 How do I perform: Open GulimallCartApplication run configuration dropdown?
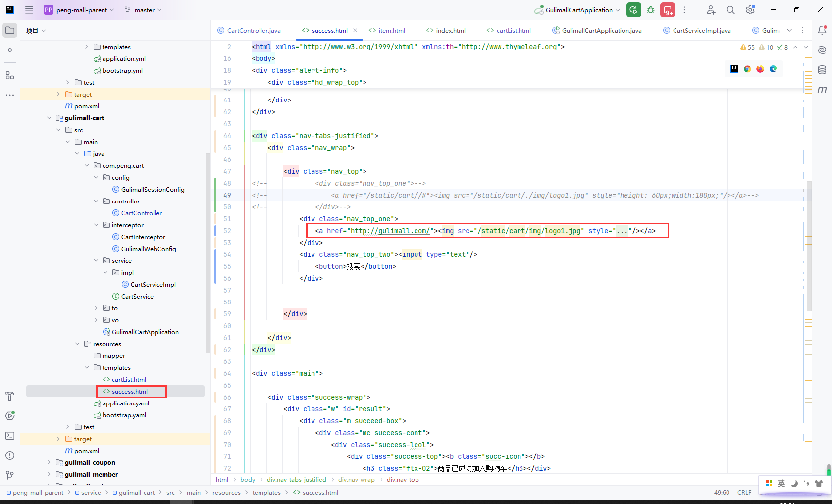(x=577, y=10)
